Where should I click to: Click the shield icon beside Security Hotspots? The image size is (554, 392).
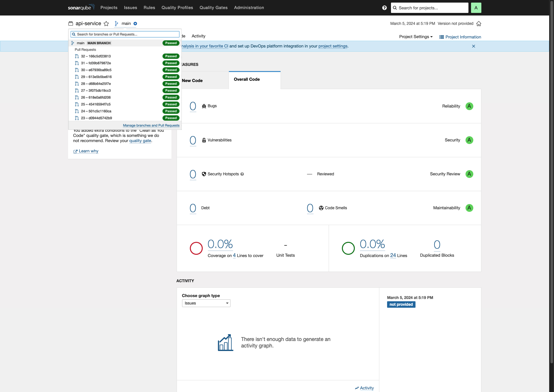(204, 174)
